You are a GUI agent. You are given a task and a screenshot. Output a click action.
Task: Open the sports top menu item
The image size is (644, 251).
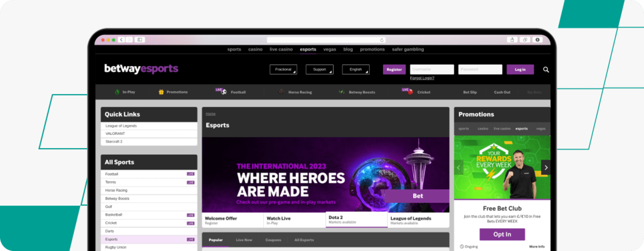click(234, 49)
